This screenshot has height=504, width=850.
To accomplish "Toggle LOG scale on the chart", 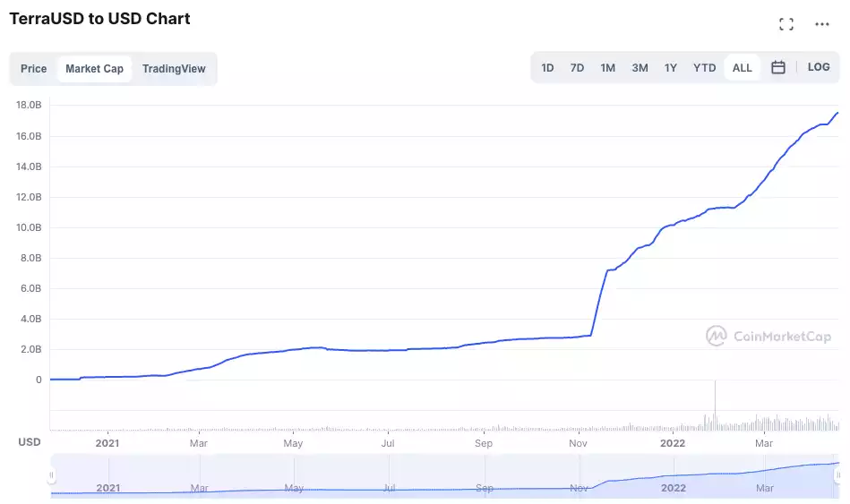I will click(x=819, y=67).
